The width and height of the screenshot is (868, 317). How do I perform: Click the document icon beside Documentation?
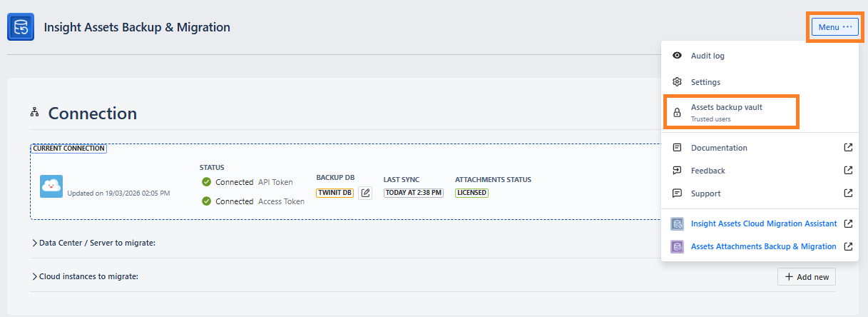pyautogui.click(x=677, y=148)
